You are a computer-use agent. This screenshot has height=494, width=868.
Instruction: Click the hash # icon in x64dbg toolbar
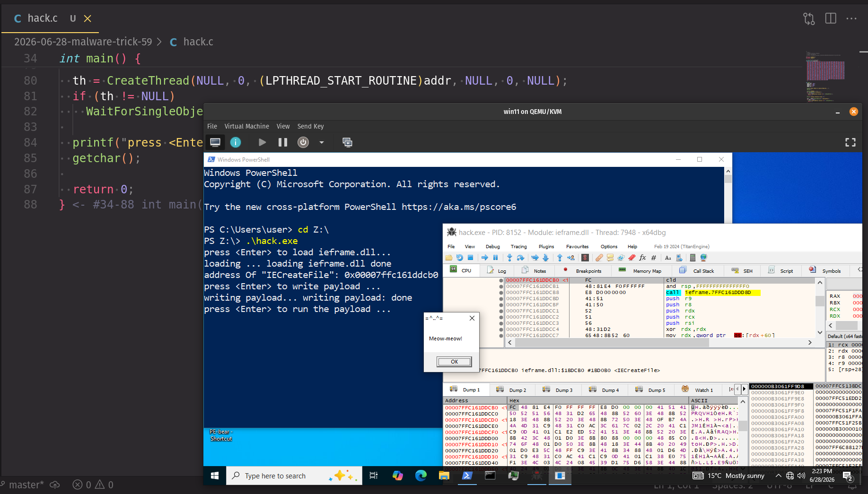[x=654, y=258]
